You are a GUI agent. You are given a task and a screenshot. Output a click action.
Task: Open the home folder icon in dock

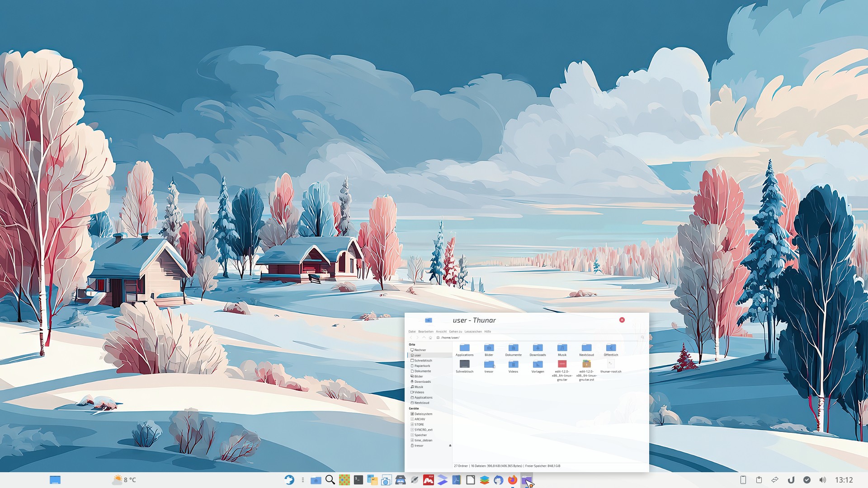coord(316,480)
